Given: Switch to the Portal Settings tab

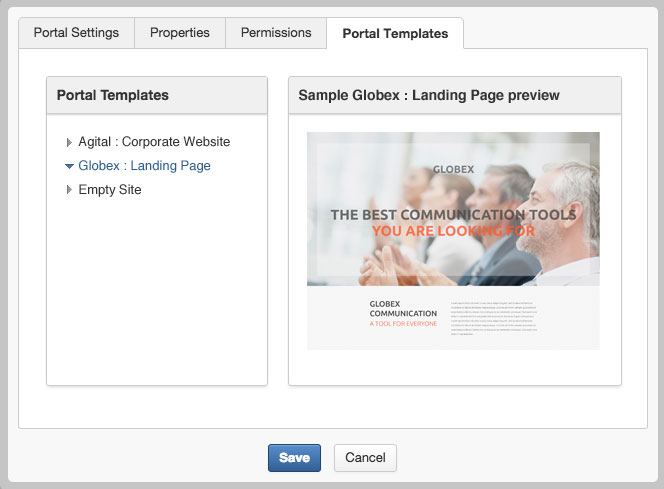Looking at the screenshot, I should point(76,33).
